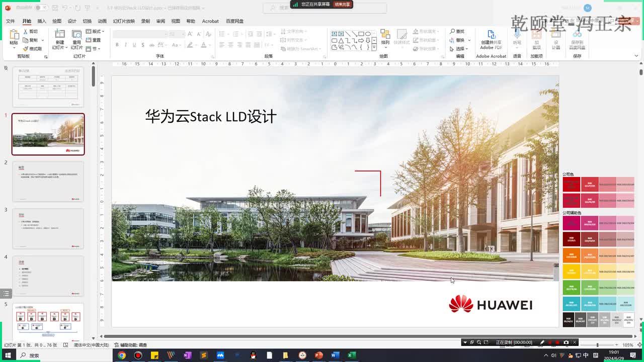This screenshot has height=362, width=644.
Task: Toggle text Shadow formatting
Action: click(143, 45)
